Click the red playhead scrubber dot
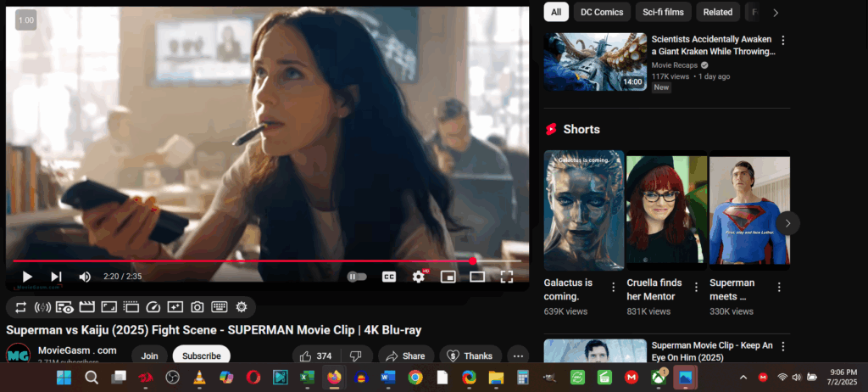 point(472,260)
